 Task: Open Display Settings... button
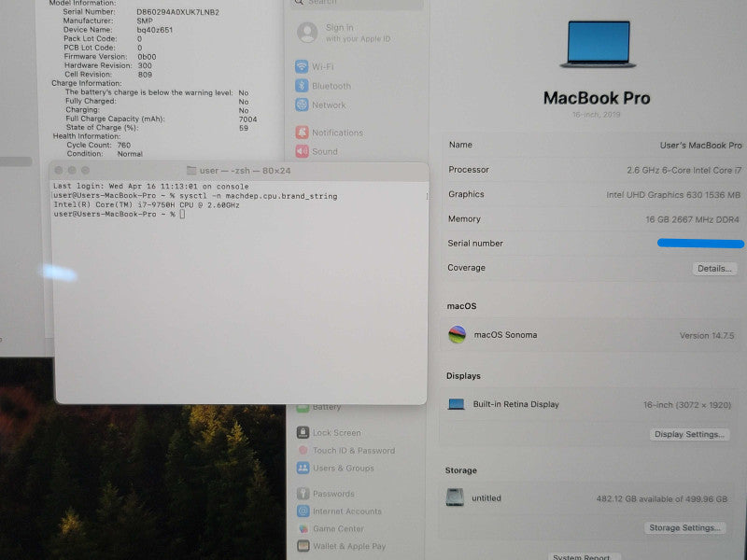click(689, 434)
